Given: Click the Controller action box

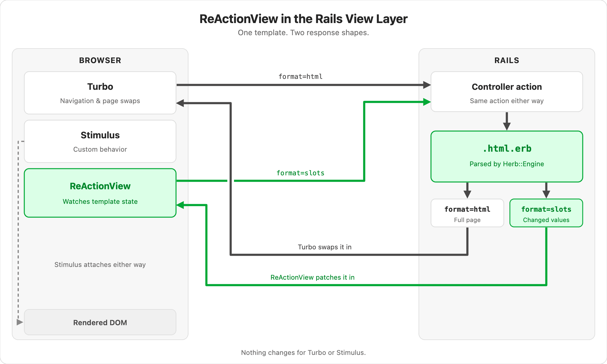Looking at the screenshot, I should tap(507, 92).
